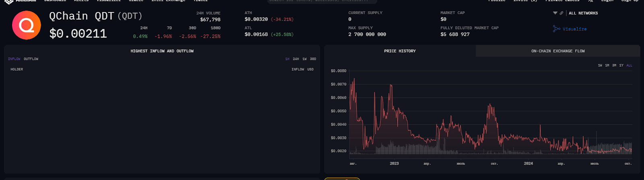Open the Visualize link

click(x=574, y=29)
